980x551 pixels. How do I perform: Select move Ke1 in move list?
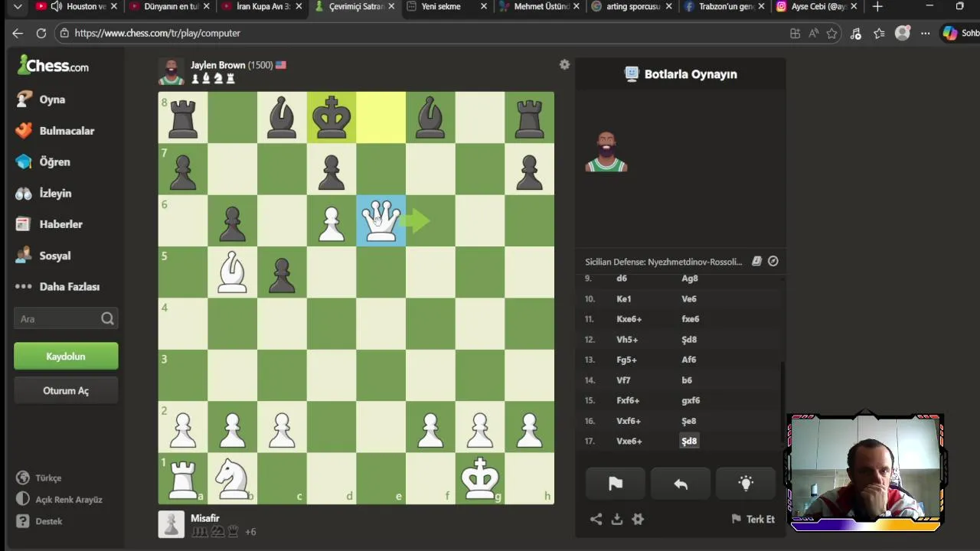click(x=624, y=298)
